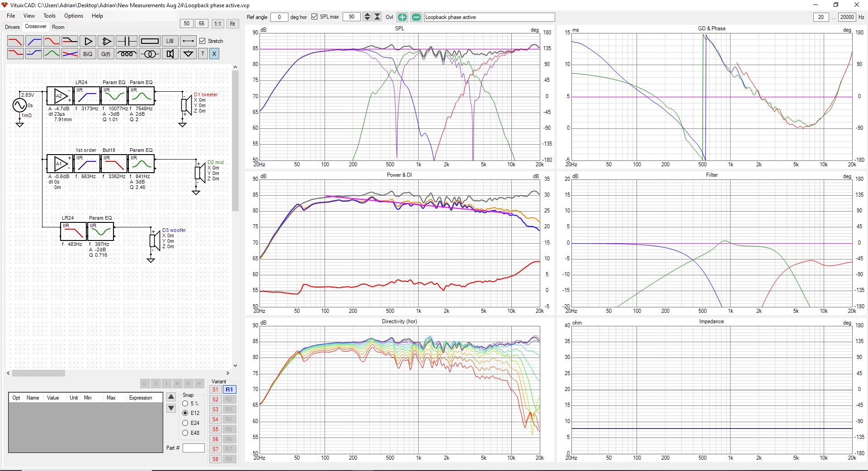Move the parameter row up with the arrow
Viewport: 868px width, 471px height.
coord(171,397)
